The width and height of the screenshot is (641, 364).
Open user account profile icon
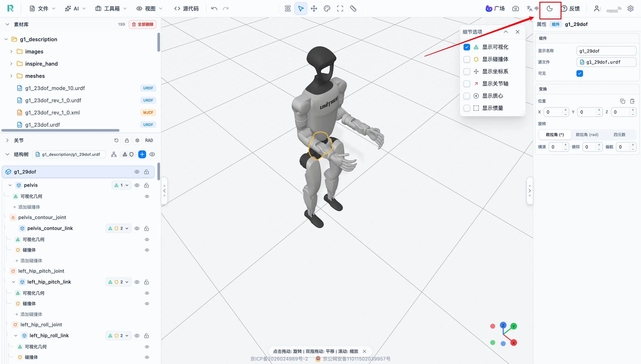597,9
